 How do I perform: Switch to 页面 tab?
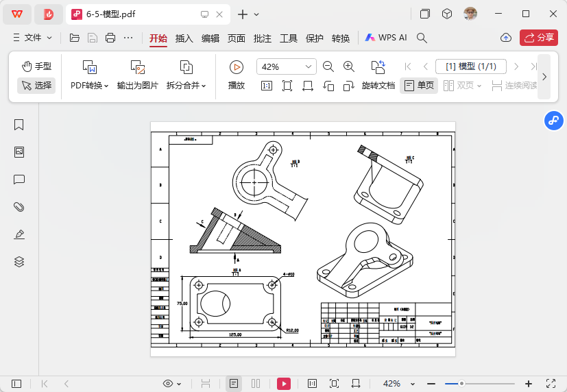pyautogui.click(x=236, y=38)
